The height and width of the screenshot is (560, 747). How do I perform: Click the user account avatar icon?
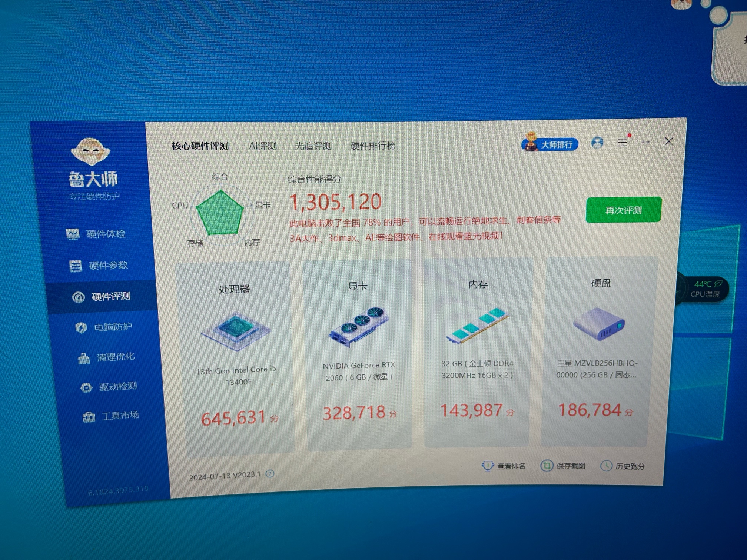[597, 143]
